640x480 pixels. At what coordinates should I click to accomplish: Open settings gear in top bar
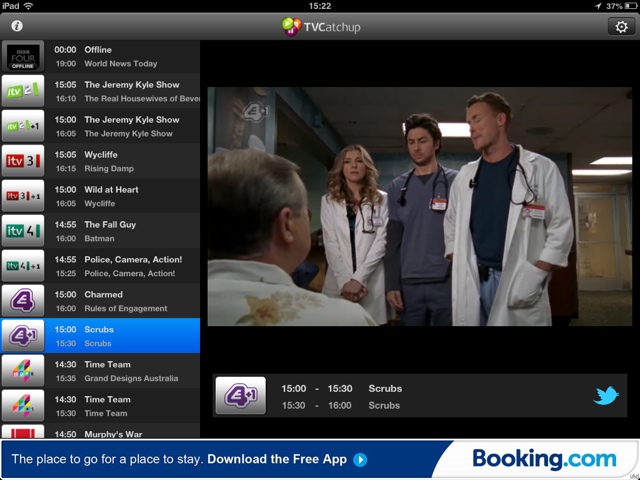coord(621,27)
